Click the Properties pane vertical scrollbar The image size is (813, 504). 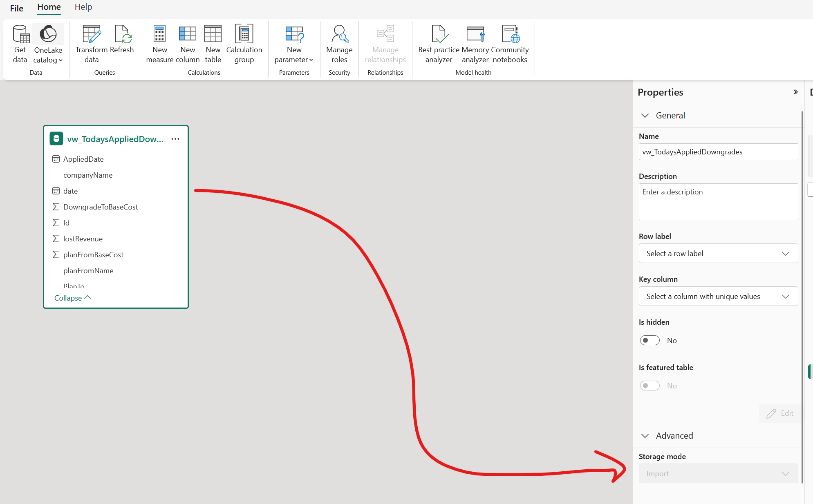(x=802, y=297)
